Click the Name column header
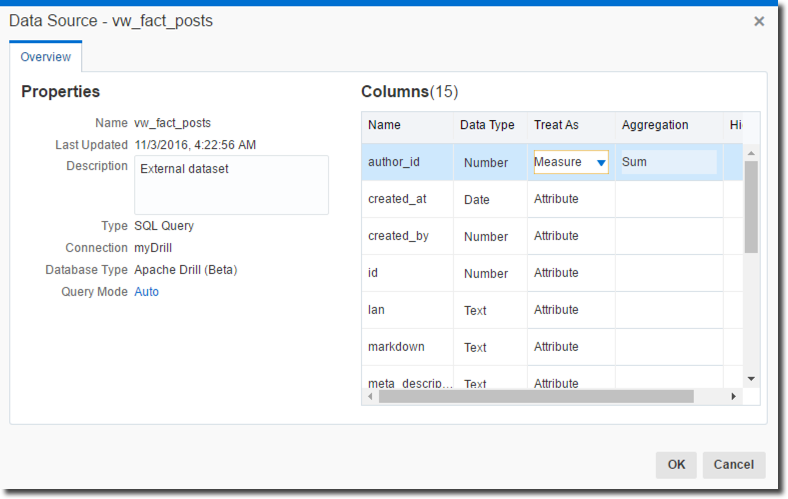 (384, 125)
